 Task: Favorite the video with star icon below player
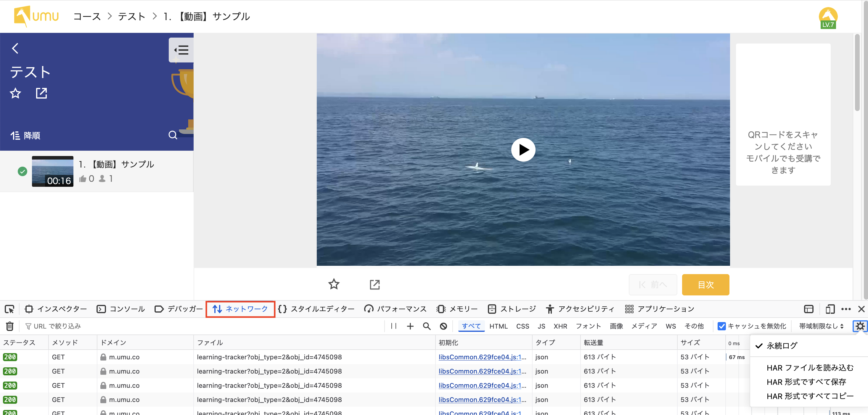point(334,284)
